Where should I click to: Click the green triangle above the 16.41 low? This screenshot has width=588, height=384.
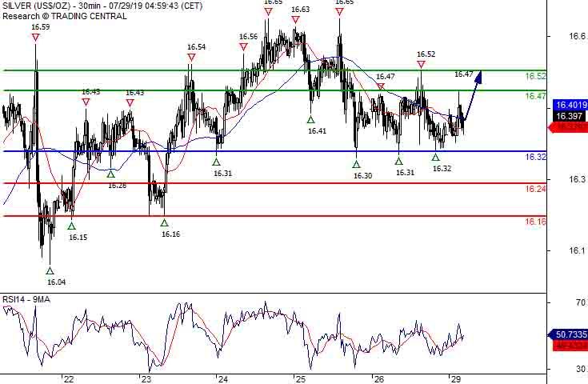coord(310,120)
